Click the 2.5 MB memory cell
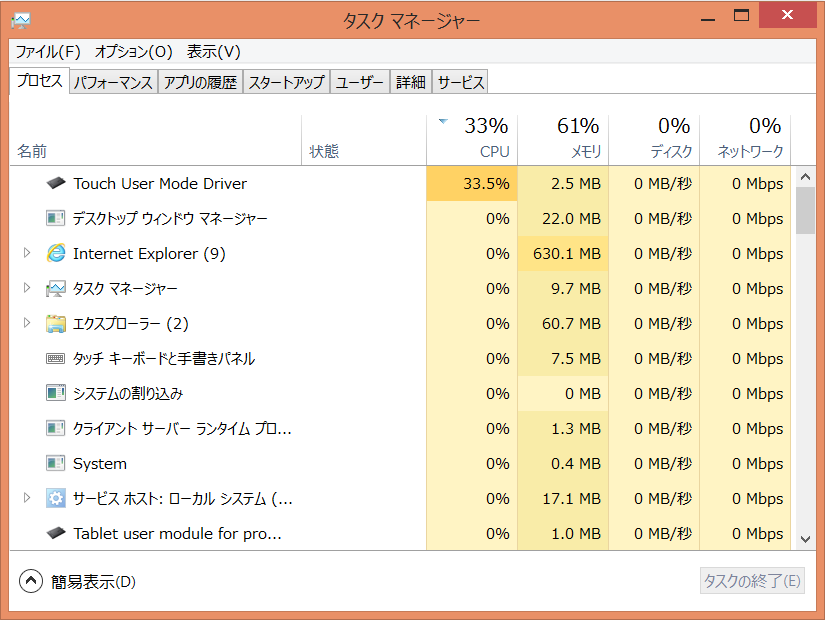 563,183
